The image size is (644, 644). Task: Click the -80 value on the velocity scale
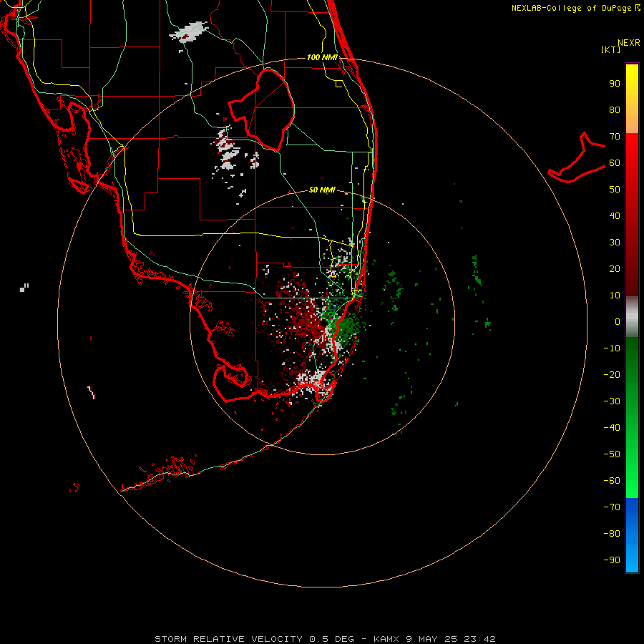pyautogui.click(x=612, y=534)
